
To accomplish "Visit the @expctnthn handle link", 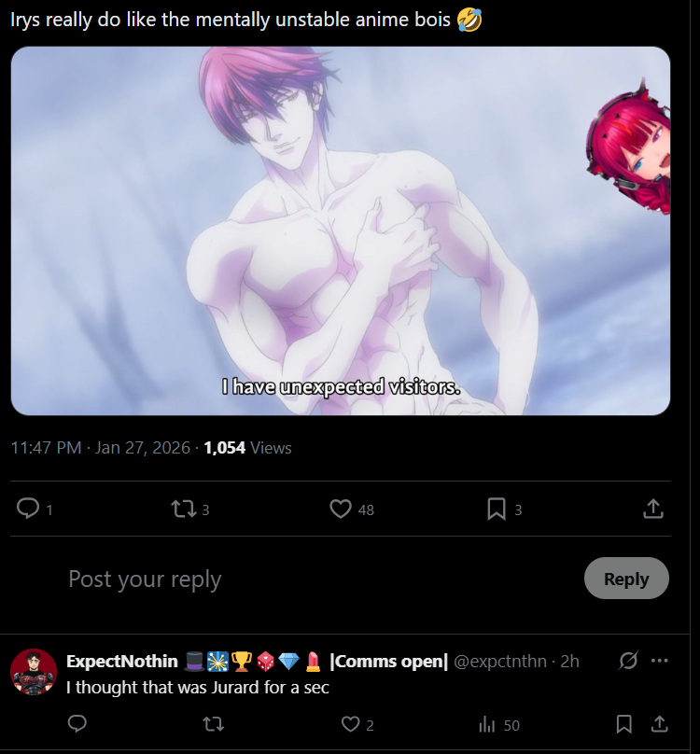I will 500,662.
